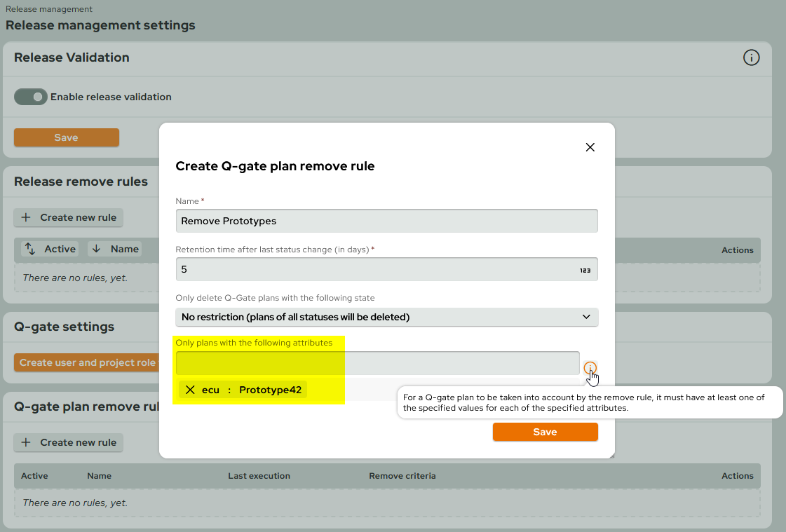Click plus icon in Q-gate plan remove rules section

[x=26, y=442]
